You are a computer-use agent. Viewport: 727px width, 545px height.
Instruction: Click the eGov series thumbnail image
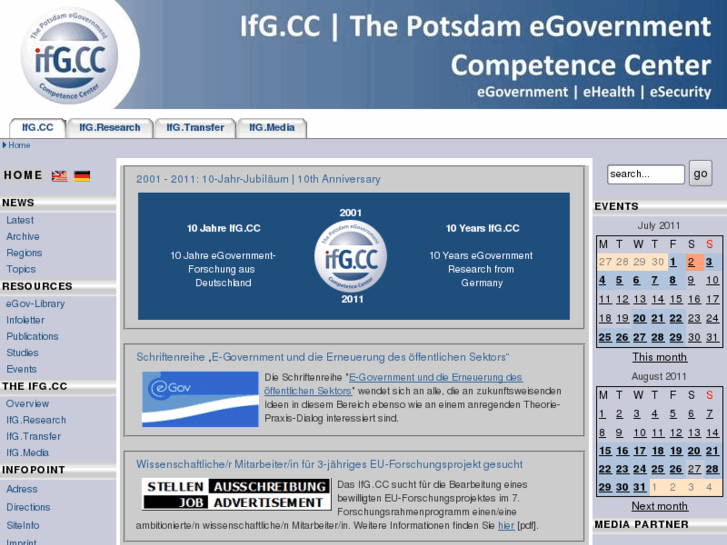tap(200, 399)
